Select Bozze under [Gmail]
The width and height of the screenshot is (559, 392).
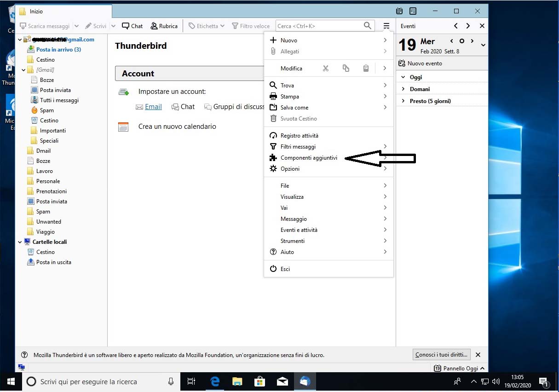click(47, 80)
